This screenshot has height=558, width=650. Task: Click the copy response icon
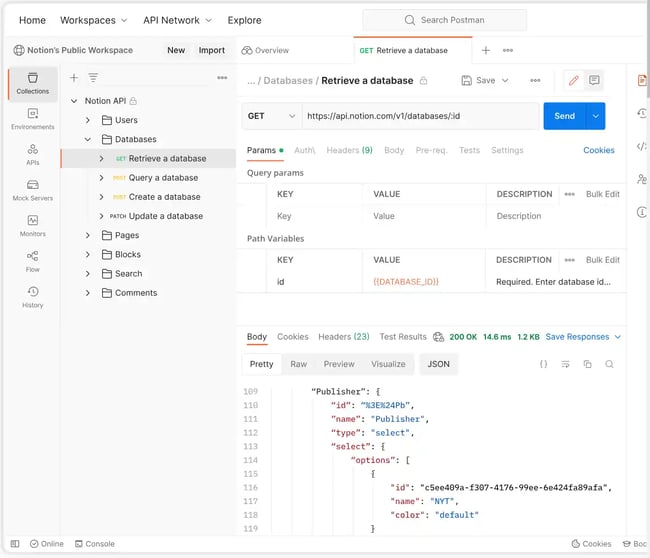coord(587,364)
